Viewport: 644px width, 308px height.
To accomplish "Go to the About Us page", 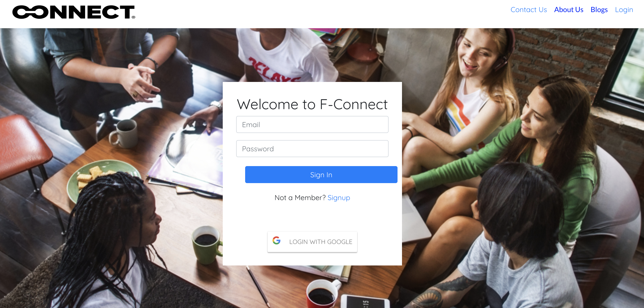I will [x=568, y=9].
